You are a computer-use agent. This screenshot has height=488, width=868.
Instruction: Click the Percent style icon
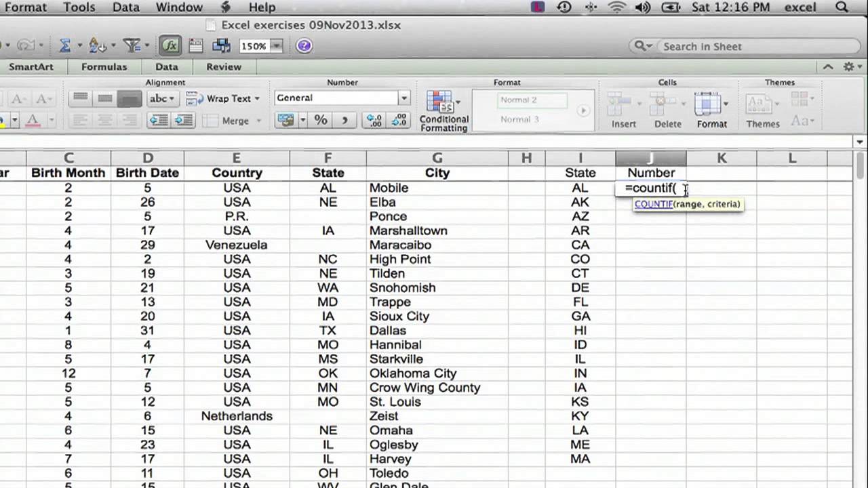[x=321, y=120]
